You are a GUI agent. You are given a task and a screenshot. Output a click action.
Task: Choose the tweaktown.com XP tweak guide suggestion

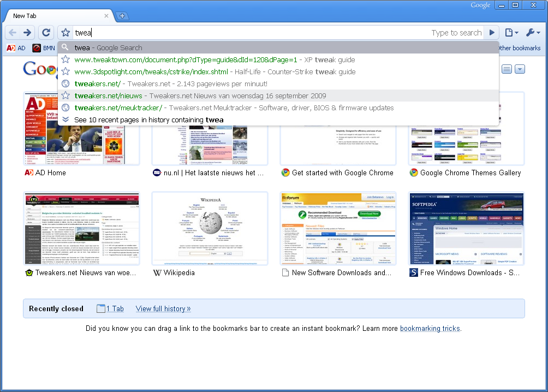click(x=278, y=60)
